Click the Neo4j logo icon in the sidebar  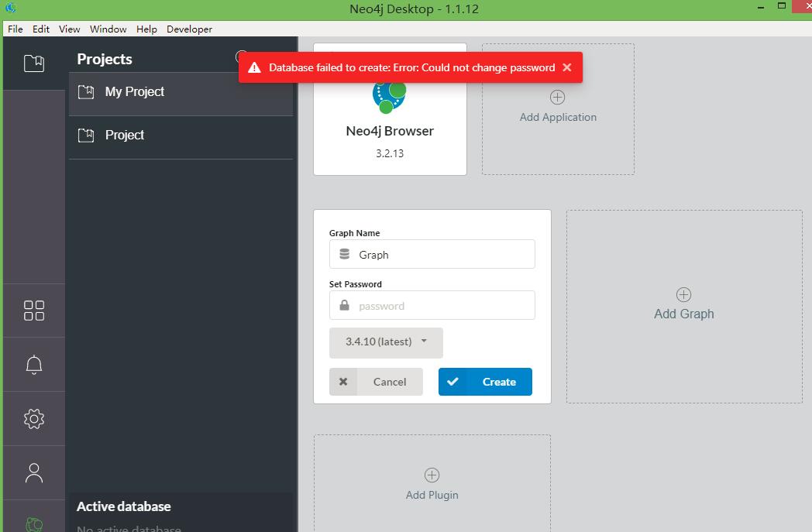(x=34, y=524)
